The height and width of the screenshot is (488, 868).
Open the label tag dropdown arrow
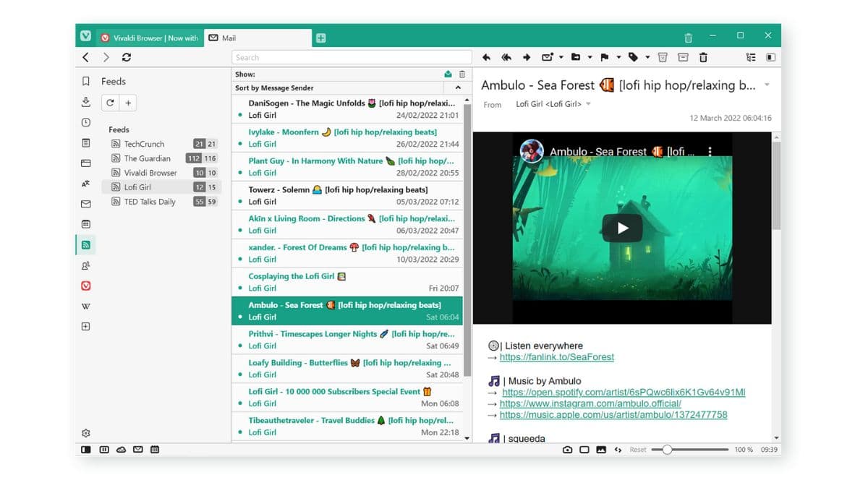click(647, 57)
